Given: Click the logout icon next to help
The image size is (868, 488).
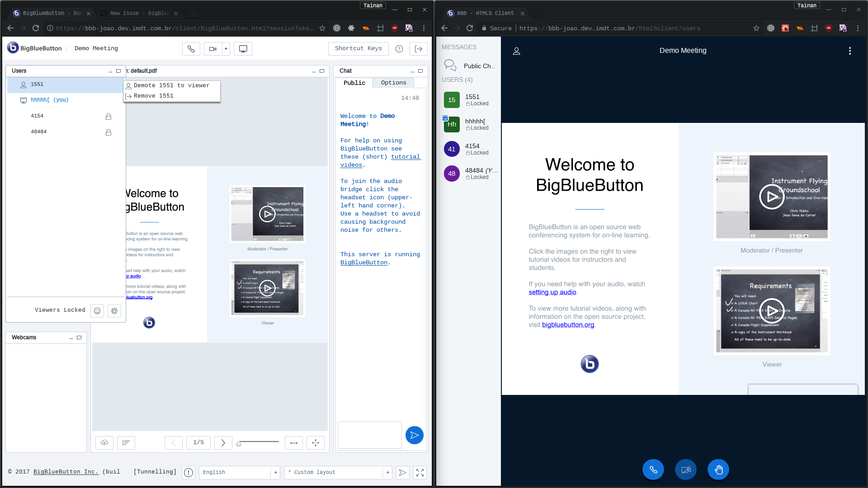Looking at the screenshot, I should click(419, 49).
